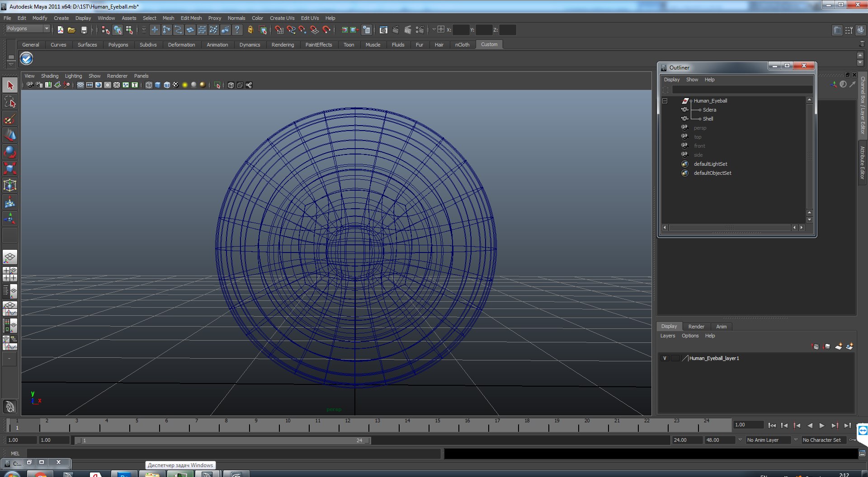
Task: Pick the Scale tool in toolbox
Action: click(x=10, y=168)
